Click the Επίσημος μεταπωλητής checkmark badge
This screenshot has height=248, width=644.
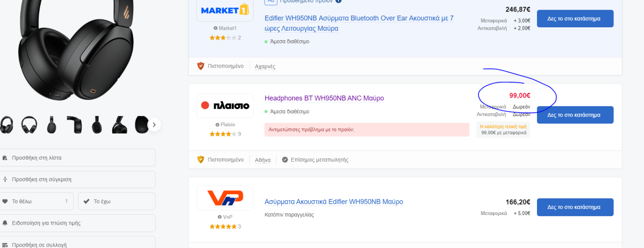(285, 160)
